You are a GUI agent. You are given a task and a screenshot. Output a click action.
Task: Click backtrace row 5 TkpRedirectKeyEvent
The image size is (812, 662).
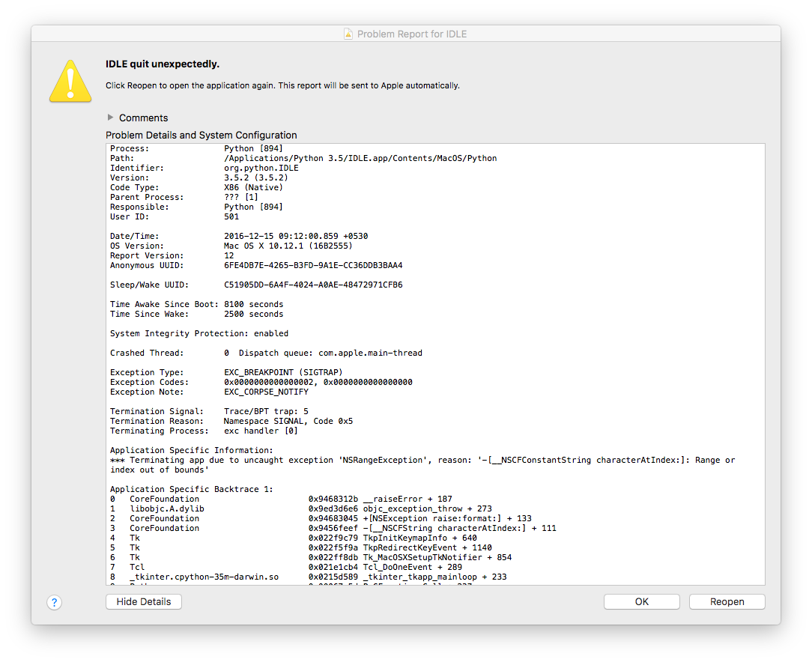click(x=301, y=547)
